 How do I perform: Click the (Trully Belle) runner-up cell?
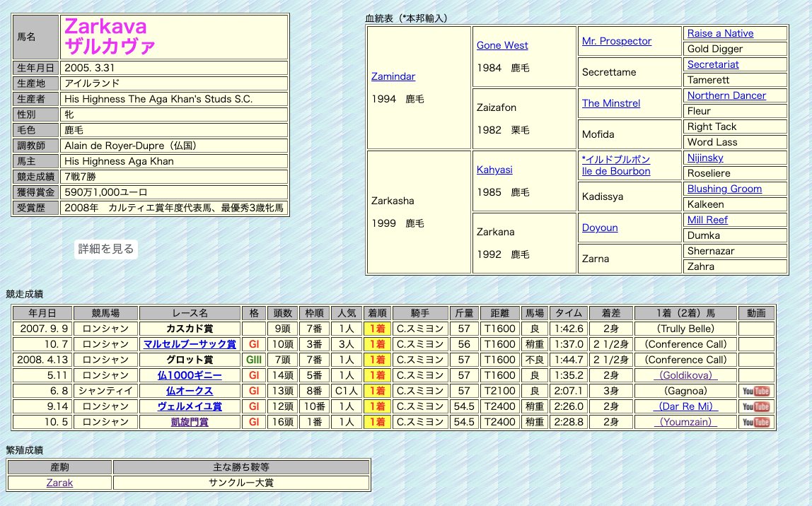click(x=685, y=329)
